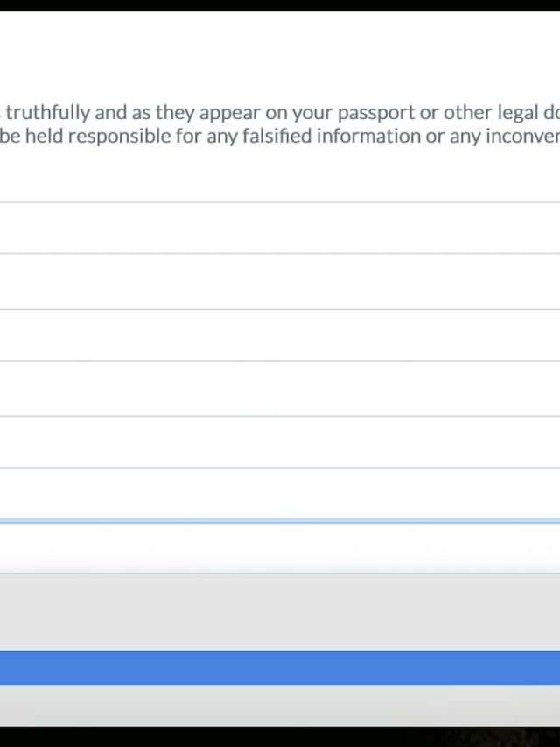560x747 pixels.
Task: Click the first empty input field
Action: (x=280, y=228)
